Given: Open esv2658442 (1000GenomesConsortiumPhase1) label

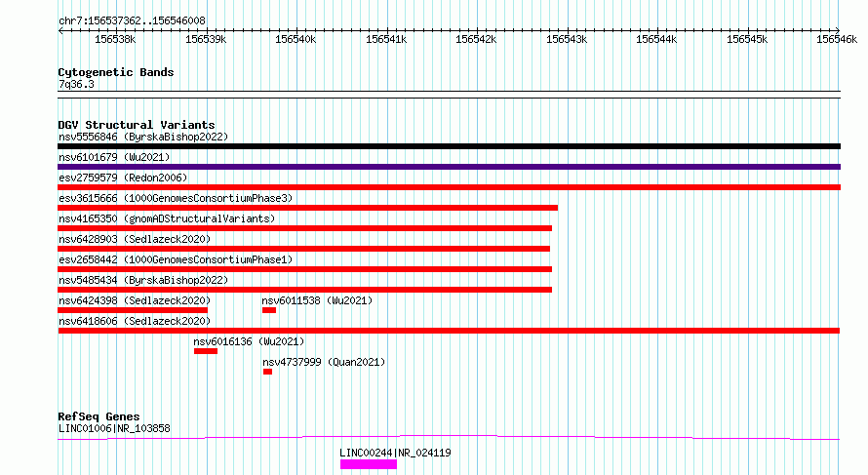Looking at the screenshot, I should pyautogui.click(x=176, y=259).
